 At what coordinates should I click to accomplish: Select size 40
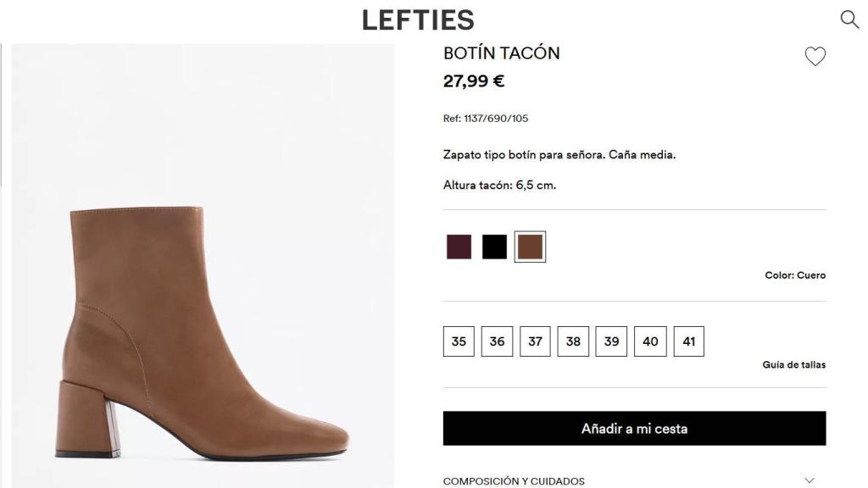pyautogui.click(x=650, y=341)
